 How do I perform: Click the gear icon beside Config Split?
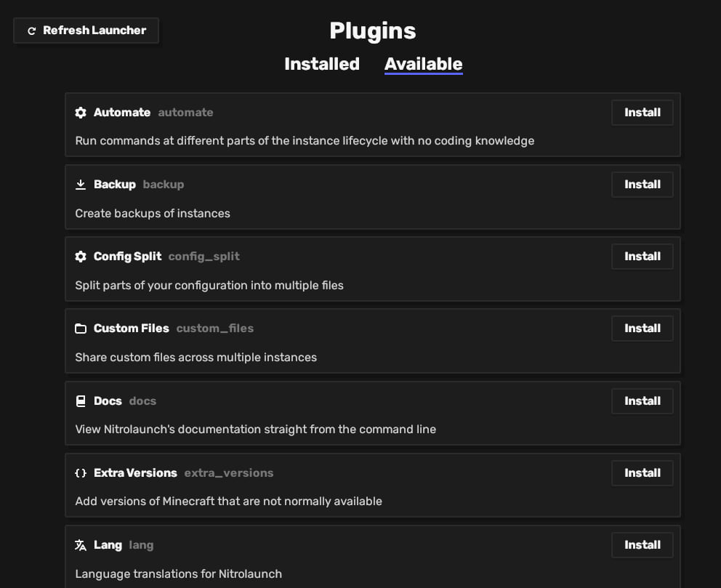pyautogui.click(x=81, y=257)
